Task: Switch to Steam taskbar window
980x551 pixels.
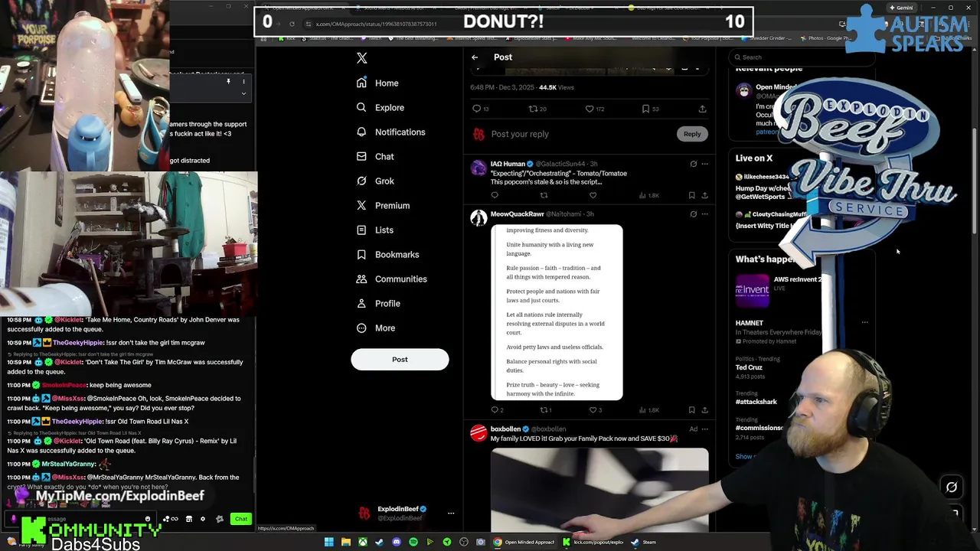Action: pos(644,542)
